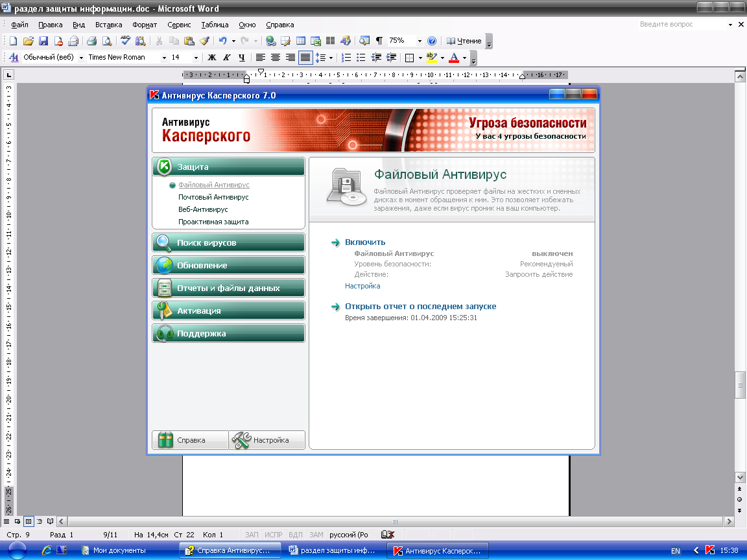747x560 pixels.
Task: Click the spelling check ABC icon
Action: coord(126,41)
